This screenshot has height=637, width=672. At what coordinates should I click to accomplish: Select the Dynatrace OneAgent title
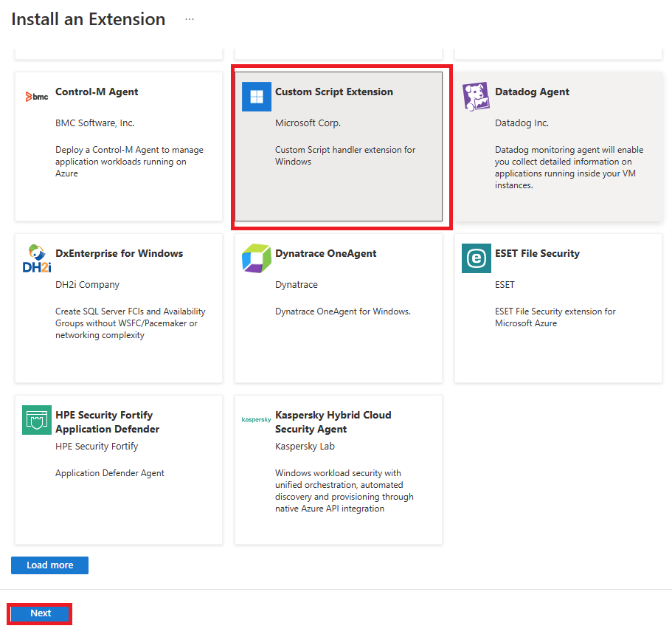pyautogui.click(x=326, y=253)
